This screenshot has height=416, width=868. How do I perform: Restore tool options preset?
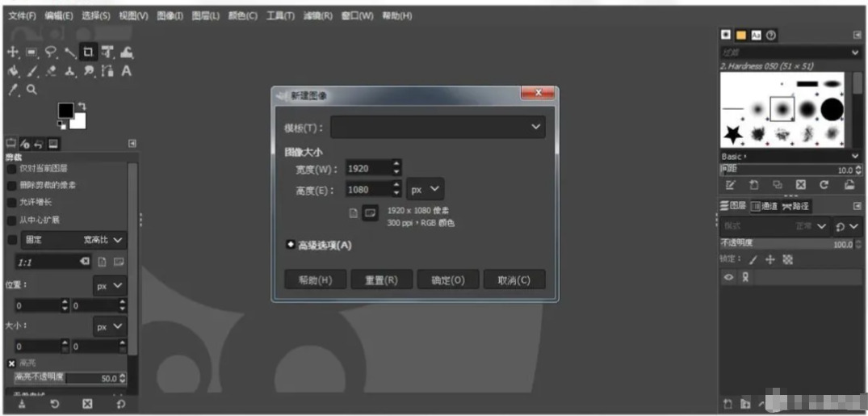click(x=55, y=404)
